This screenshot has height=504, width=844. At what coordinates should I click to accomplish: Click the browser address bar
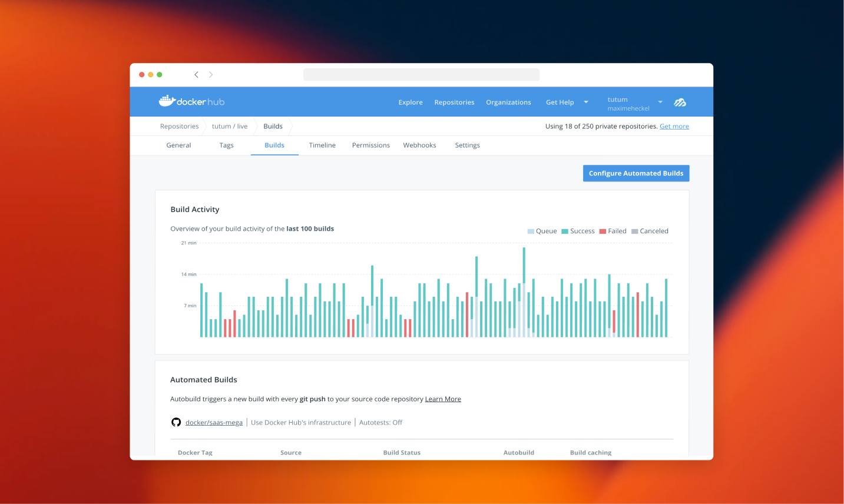coord(421,74)
